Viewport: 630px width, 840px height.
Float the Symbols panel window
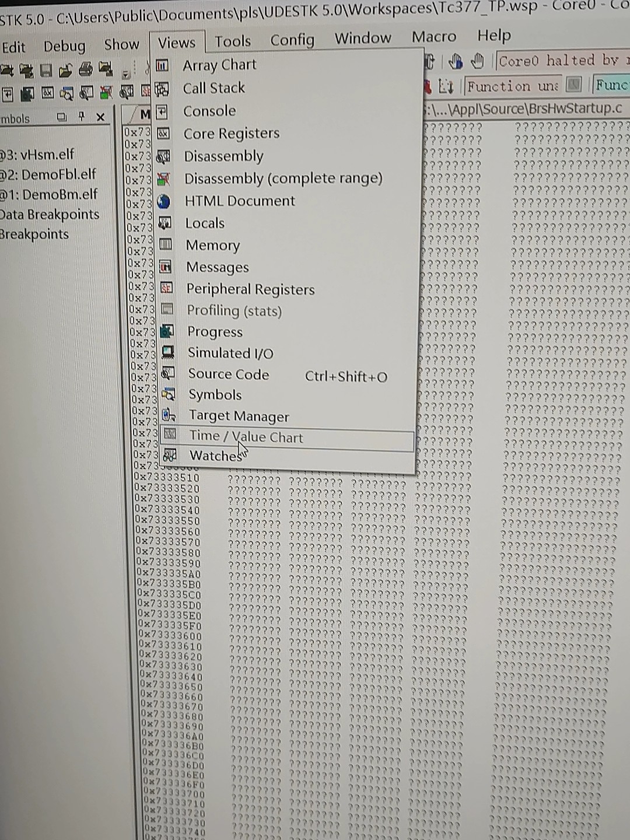(x=62, y=117)
